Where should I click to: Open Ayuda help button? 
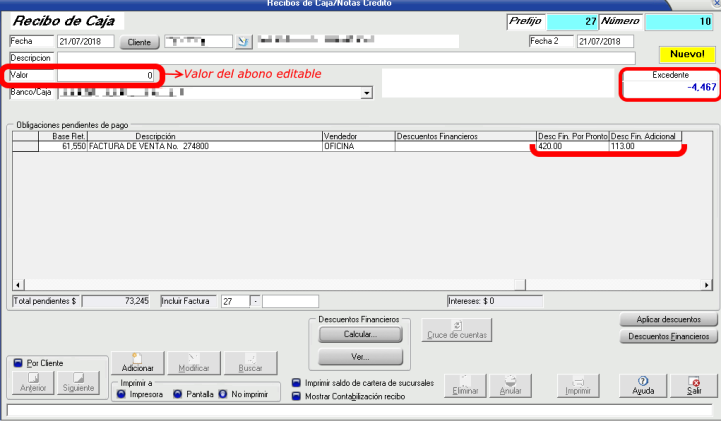pos(643,385)
